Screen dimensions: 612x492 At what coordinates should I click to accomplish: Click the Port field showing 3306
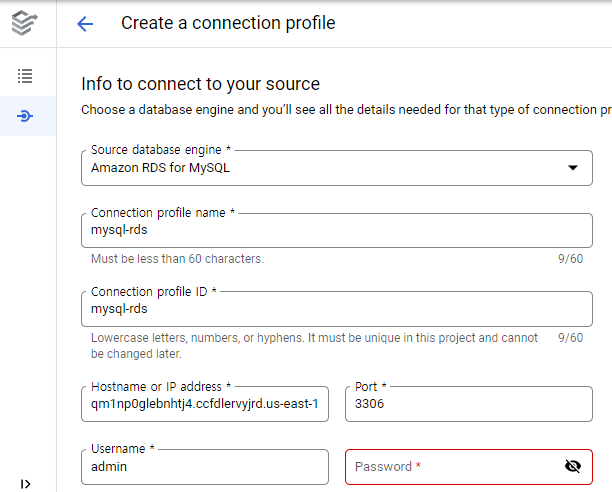coord(469,404)
